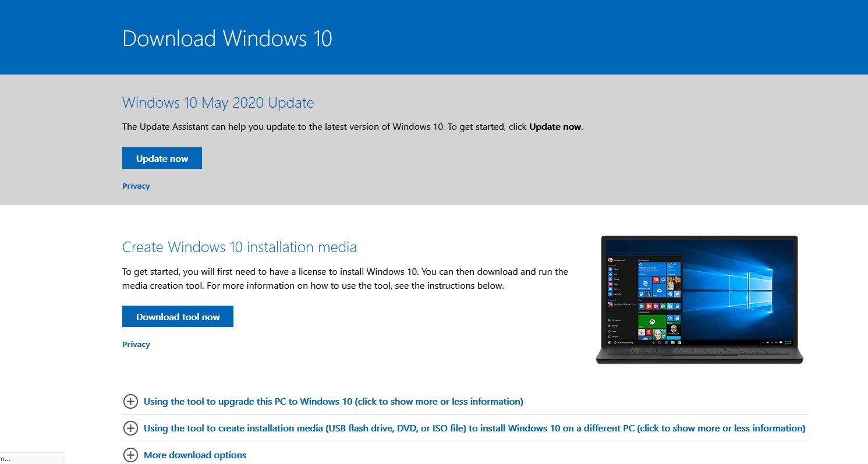The image size is (868, 464).
Task: Click the Store icon on the pictured taskbar
Action: click(x=679, y=342)
